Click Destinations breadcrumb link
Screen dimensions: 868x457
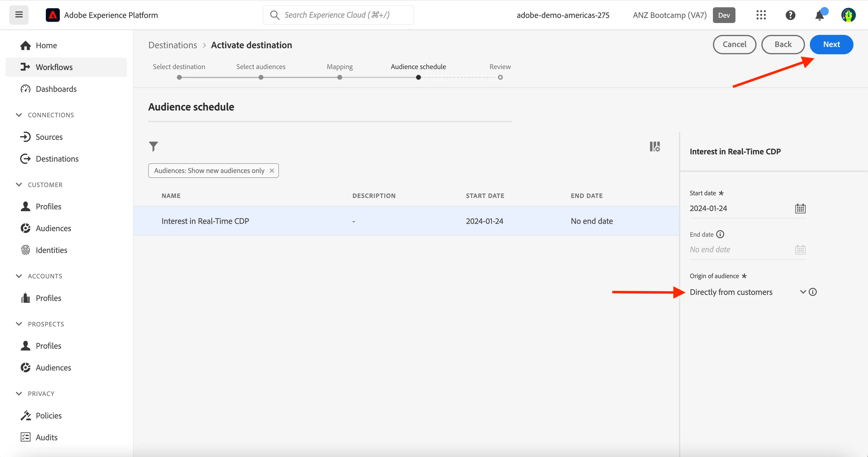click(x=173, y=45)
